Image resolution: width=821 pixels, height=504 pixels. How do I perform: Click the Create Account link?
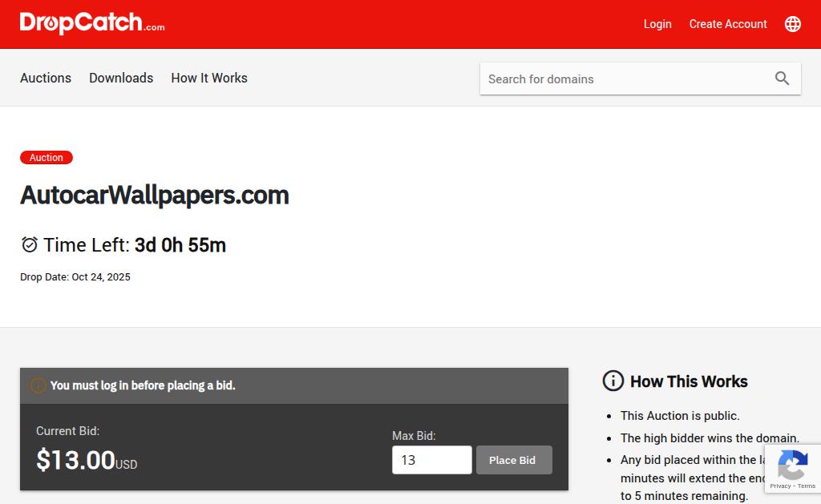tap(728, 24)
